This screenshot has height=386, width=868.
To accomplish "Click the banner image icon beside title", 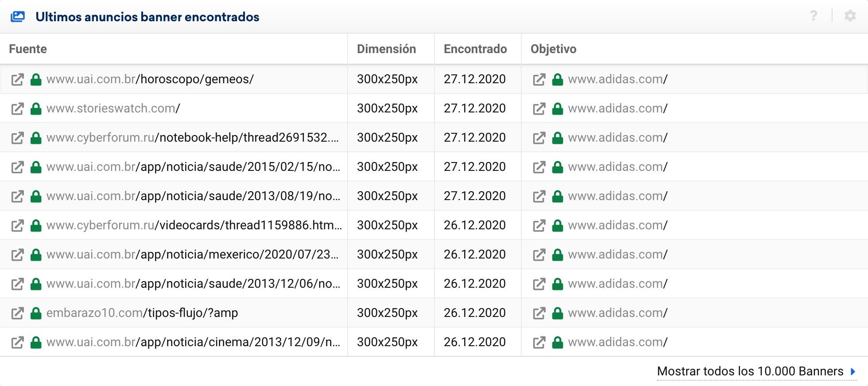I will tap(18, 17).
